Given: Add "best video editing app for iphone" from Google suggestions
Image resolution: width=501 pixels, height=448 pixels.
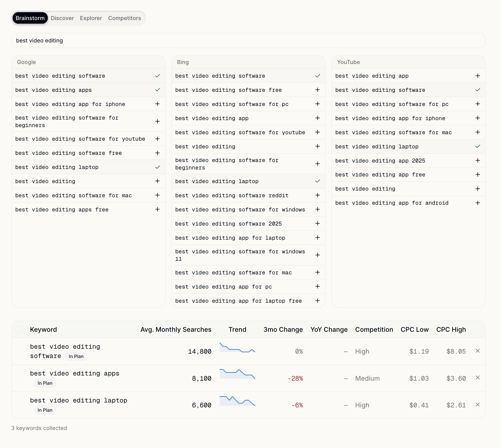Looking at the screenshot, I should click(157, 104).
